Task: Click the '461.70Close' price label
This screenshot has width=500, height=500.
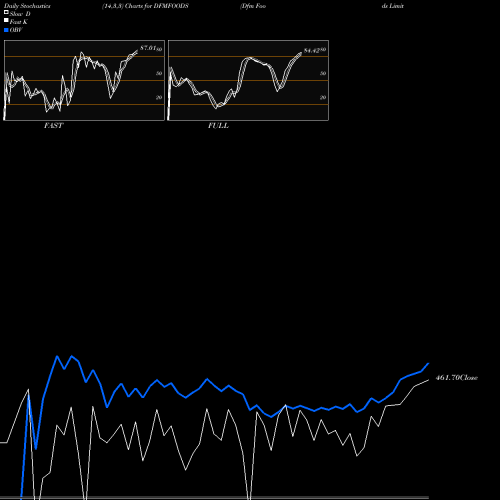Action: 457,378
